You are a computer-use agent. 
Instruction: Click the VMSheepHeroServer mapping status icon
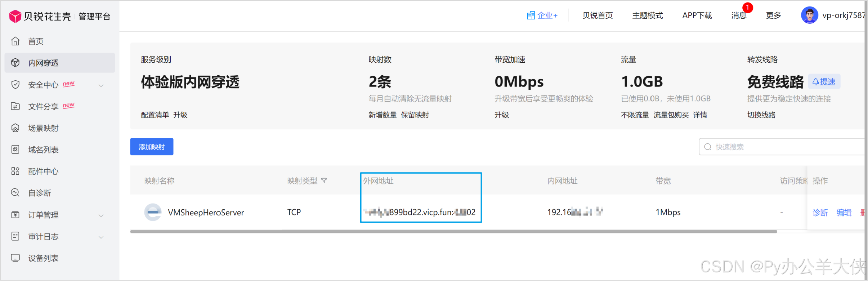[x=153, y=212]
